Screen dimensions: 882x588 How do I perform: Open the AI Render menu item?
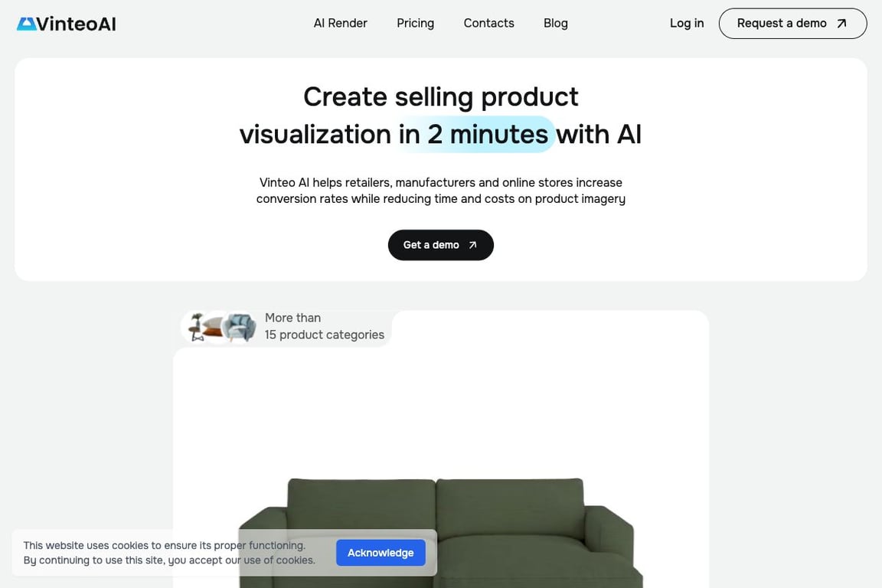tap(340, 23)
